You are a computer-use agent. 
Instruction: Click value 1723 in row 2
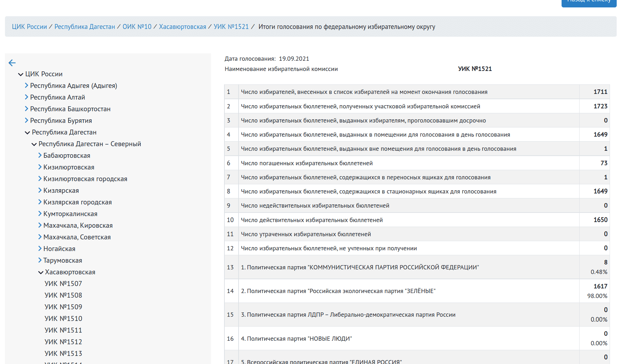click(x=600, y=106)
